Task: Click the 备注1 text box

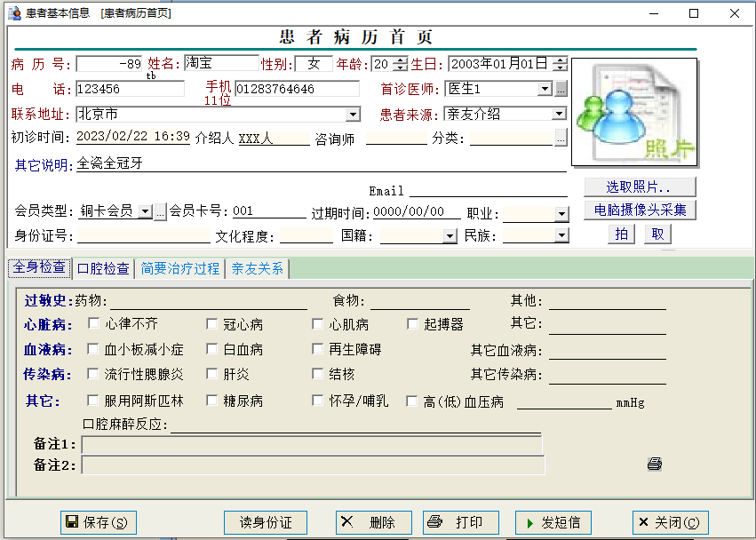Action: point(312,444)
